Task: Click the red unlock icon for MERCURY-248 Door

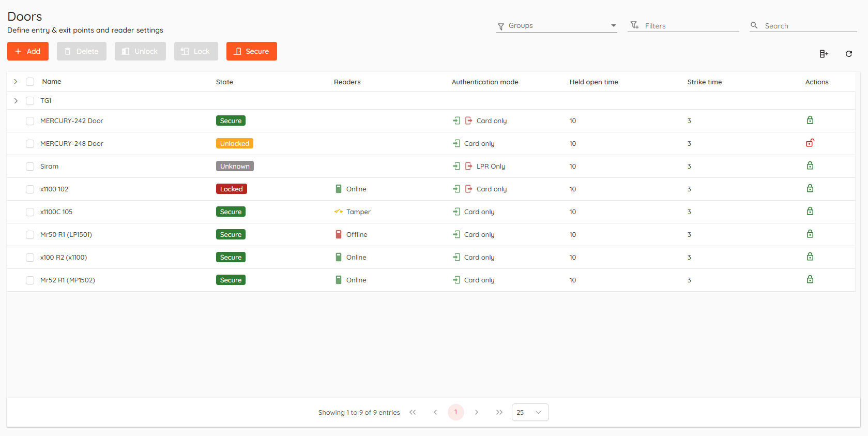Action: (810, 143)
